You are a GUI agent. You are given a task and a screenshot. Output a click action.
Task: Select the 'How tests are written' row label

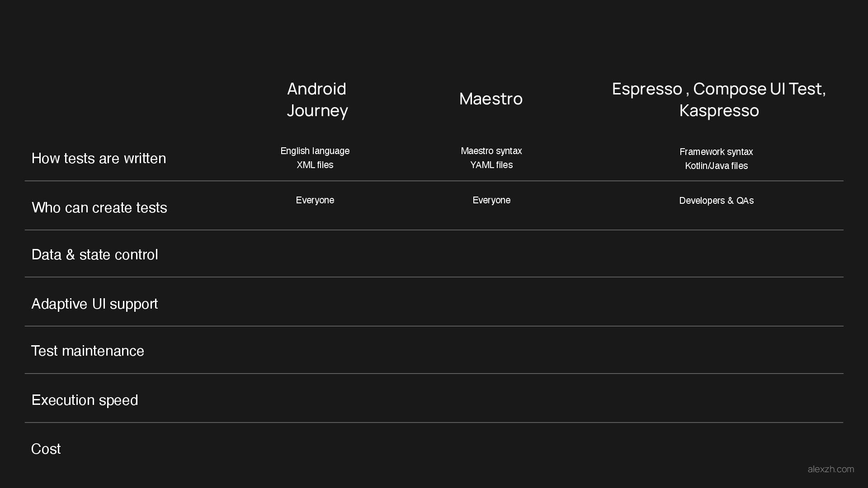[99, 159]
